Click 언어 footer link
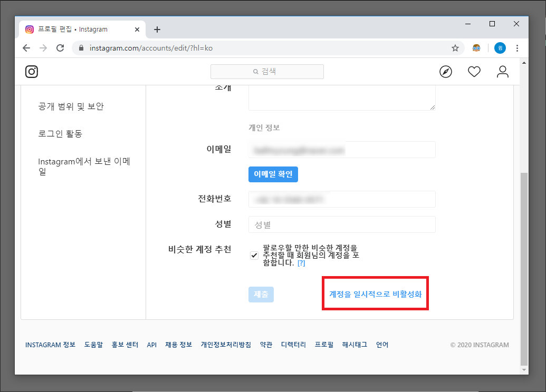The width and height of the screenshot is (546, 392). (x=382, y=345)
